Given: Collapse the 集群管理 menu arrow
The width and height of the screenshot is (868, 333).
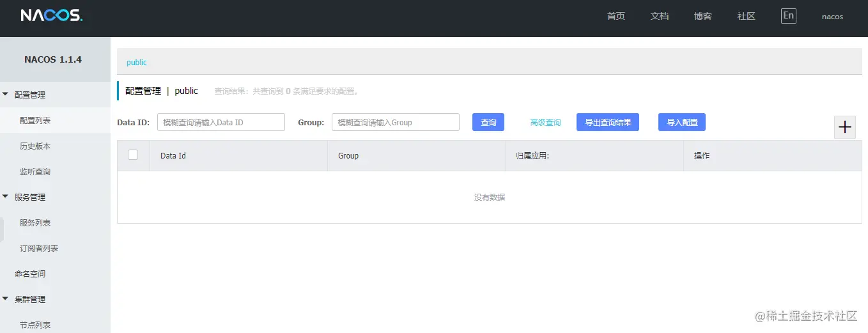Looking at the screenshot, I should coord(5,299).
